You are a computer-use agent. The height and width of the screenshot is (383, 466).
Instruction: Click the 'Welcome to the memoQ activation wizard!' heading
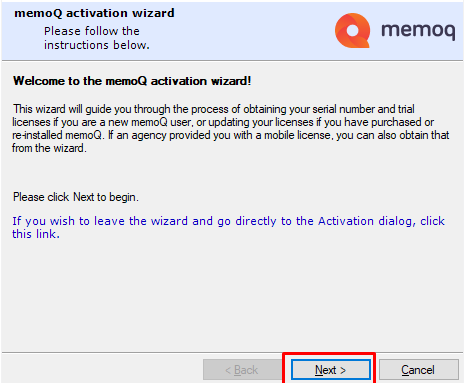pos(132,81)
